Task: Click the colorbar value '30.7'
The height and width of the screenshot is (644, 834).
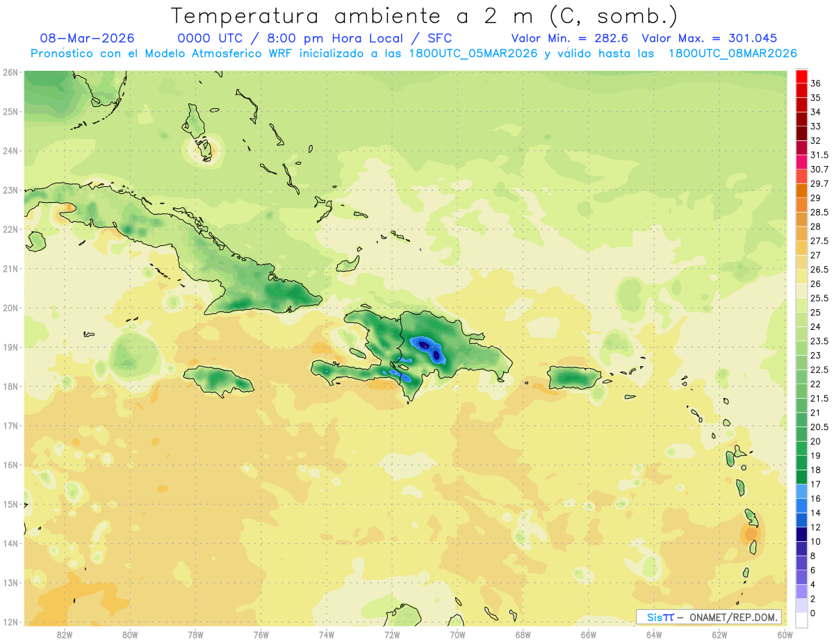Action: tap(819, 170)
